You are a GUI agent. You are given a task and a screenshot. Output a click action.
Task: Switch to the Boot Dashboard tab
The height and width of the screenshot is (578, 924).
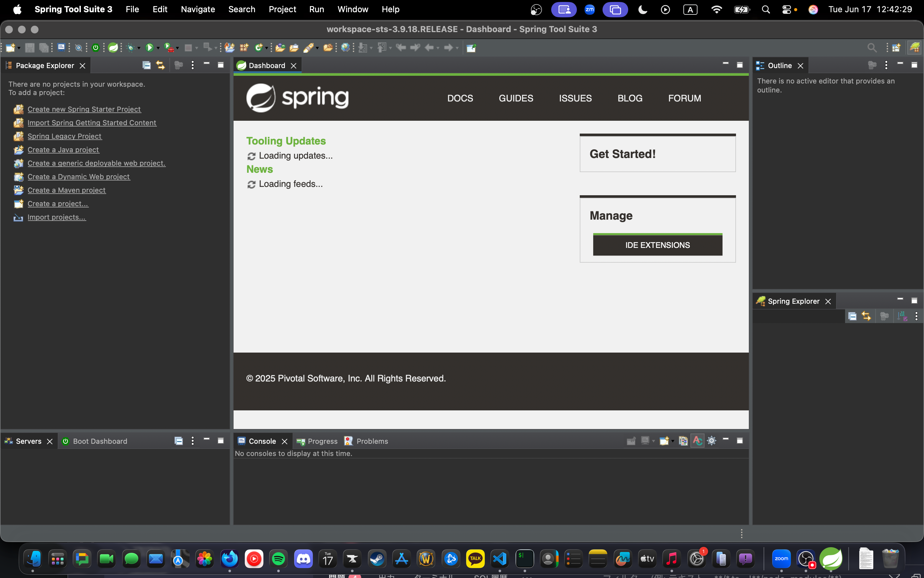(95, 441)
